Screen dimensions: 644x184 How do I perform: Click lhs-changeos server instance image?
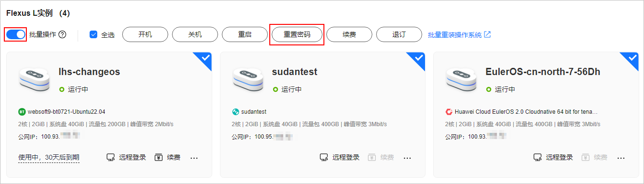coord(34,79)
